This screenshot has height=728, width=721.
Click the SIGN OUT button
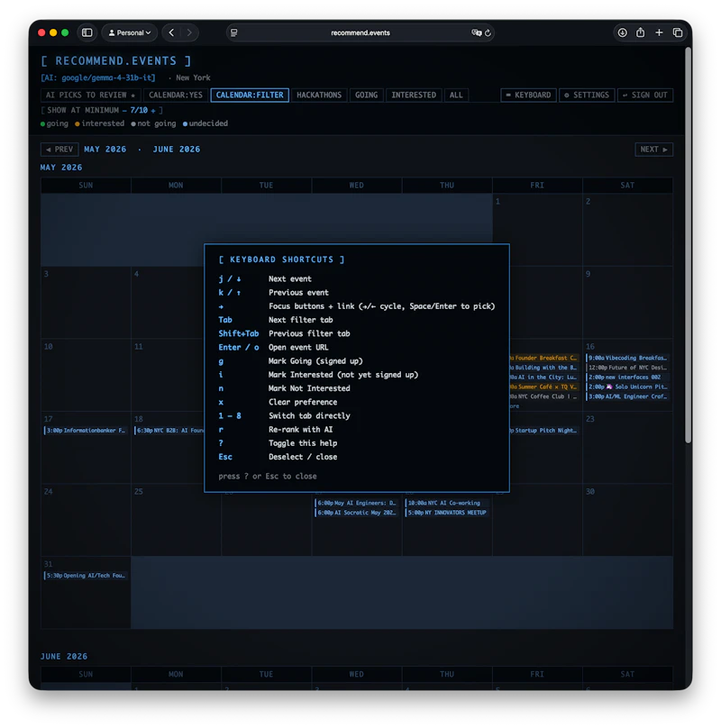tap(645, 96)
